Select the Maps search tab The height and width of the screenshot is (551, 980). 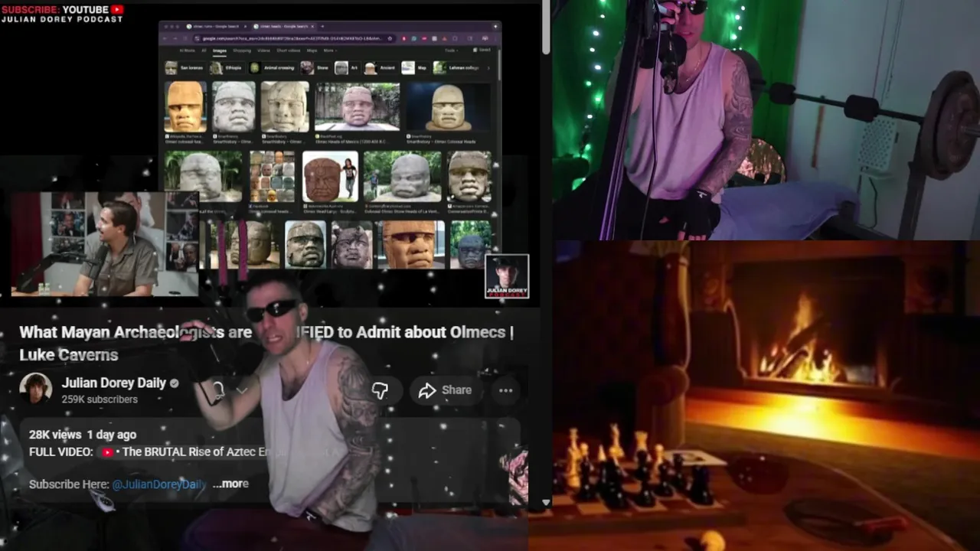click(x=312, y=51)
